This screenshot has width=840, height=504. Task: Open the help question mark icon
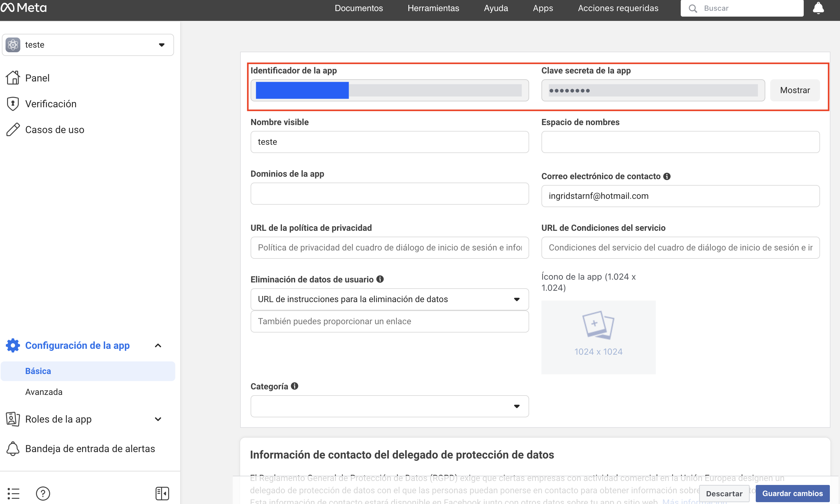(43, 493)
